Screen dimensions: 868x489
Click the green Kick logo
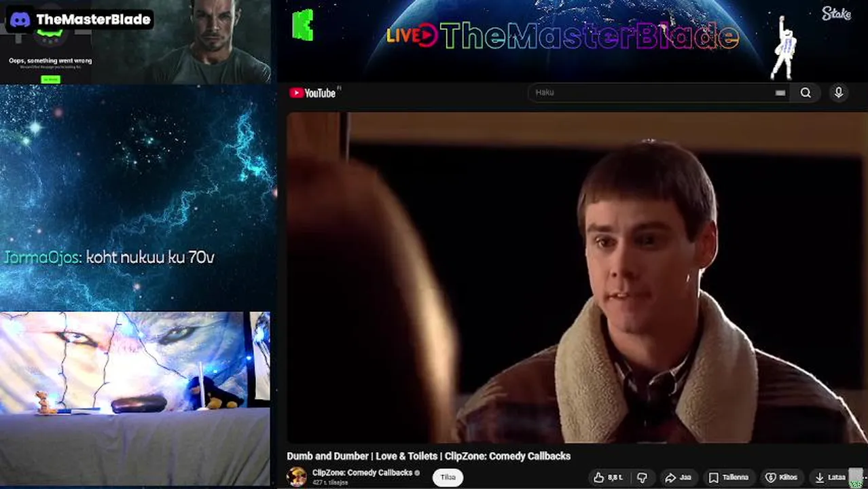[304, 25]
